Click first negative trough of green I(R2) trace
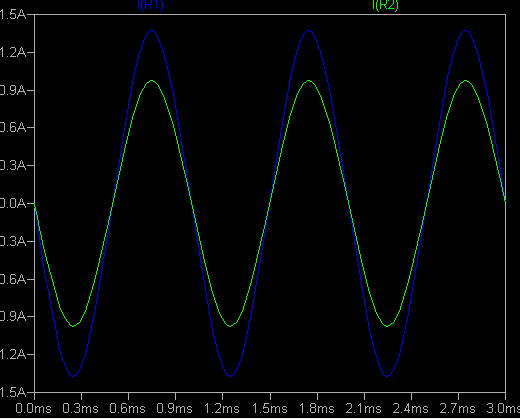 (74, 326)
